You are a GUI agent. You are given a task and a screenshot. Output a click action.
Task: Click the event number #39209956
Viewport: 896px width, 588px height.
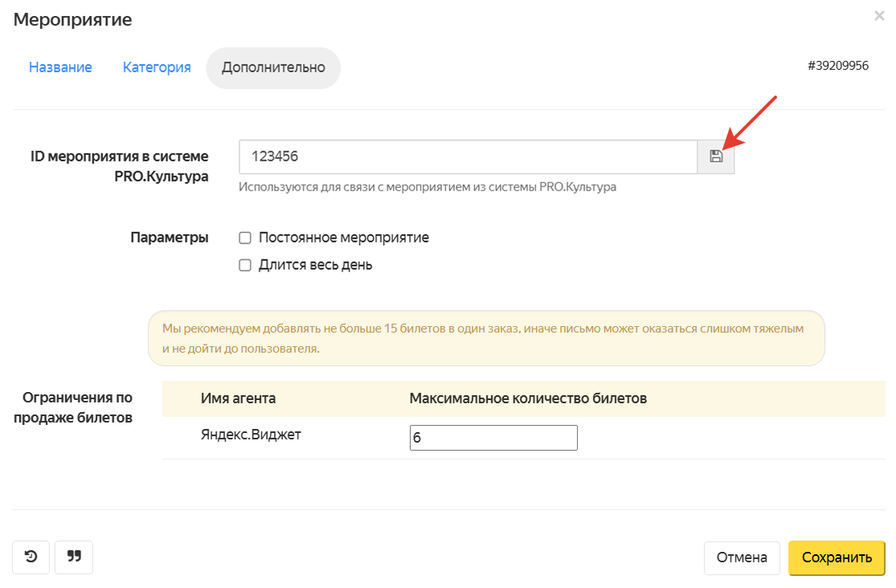(x=838, y=66)
